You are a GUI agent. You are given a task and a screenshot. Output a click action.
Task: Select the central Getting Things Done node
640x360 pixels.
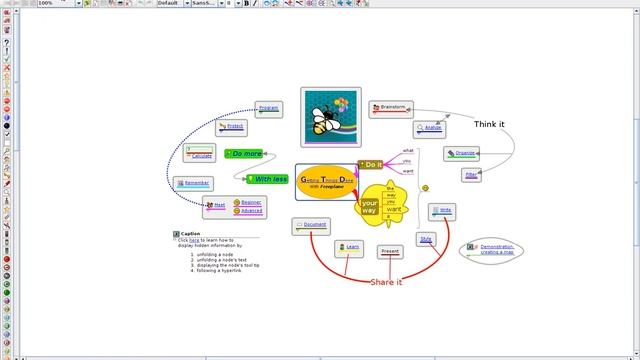pos(327,182)
